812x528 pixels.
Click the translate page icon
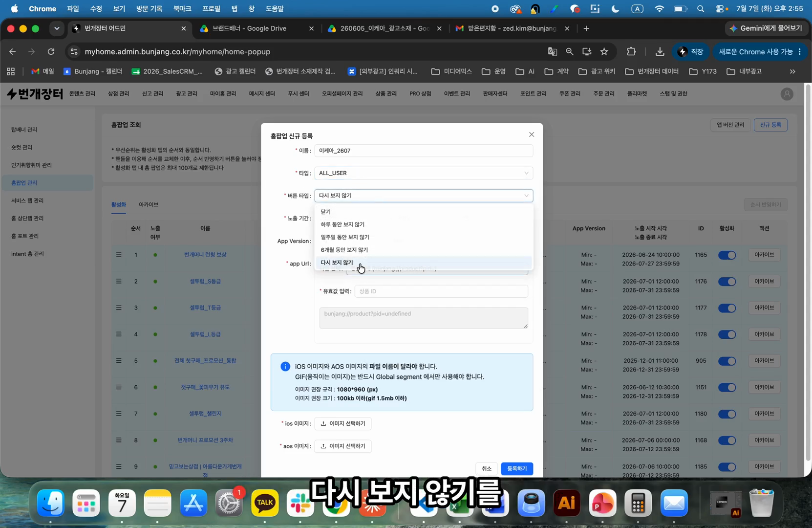point(553,51)
